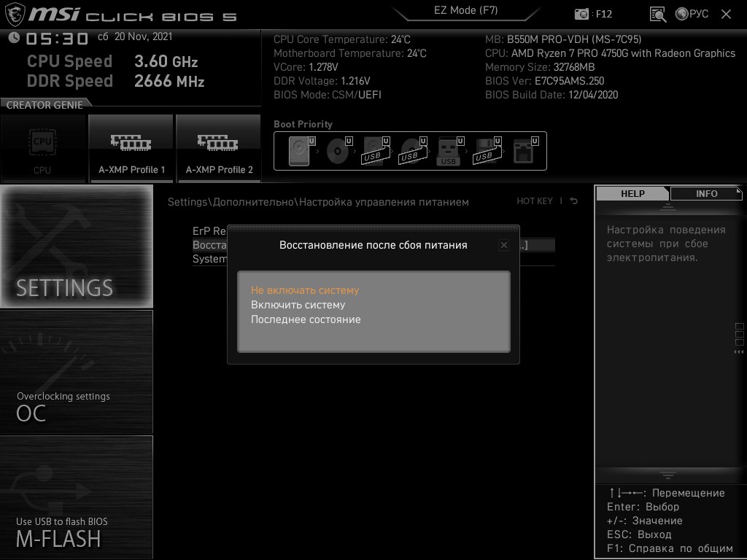
Task: Select the ErP Ready settings row
Action: pos(209,231)
